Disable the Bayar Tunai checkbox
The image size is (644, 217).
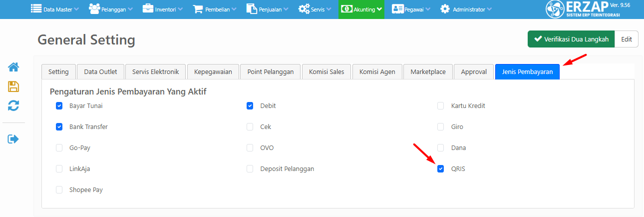click(59, 106)
